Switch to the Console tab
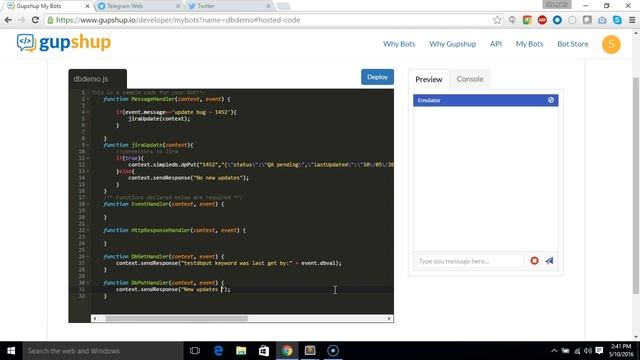The height and width of the screenshot is (360, 640). tap(470, 79)
